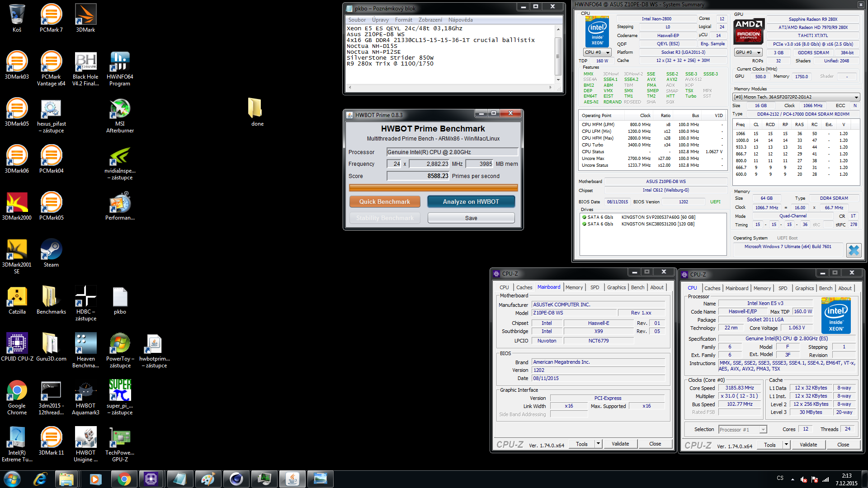Click Windows Start orb
Viewport: 868px width, 488px height.
coord(12,479)
